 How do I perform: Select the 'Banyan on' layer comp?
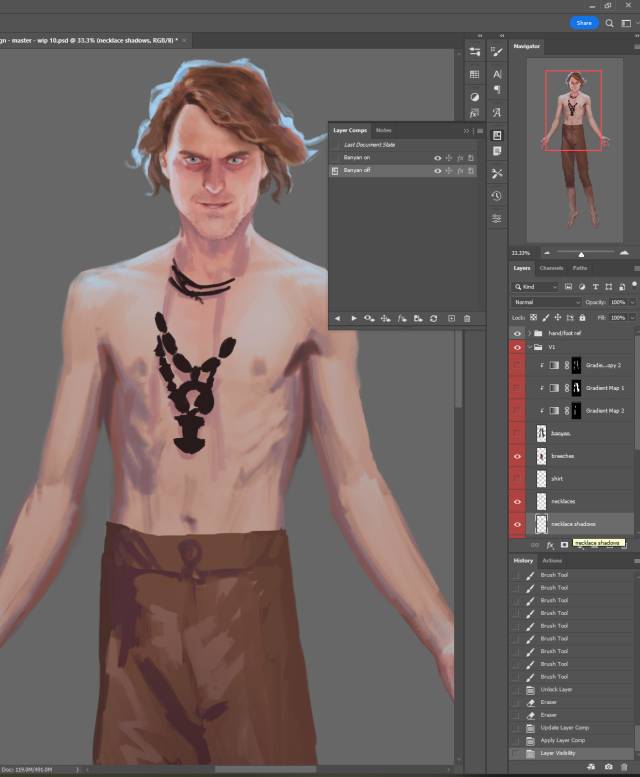[357, 157]
